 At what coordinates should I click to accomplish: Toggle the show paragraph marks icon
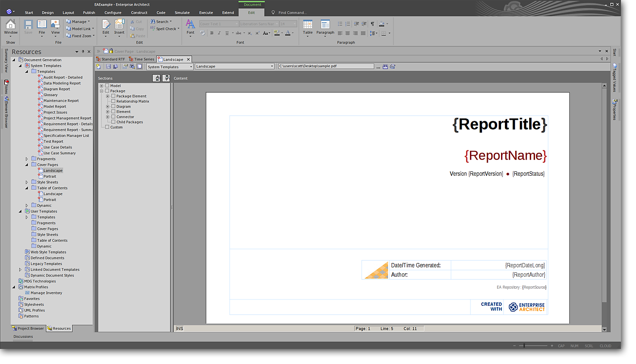[x=372, y=24]
